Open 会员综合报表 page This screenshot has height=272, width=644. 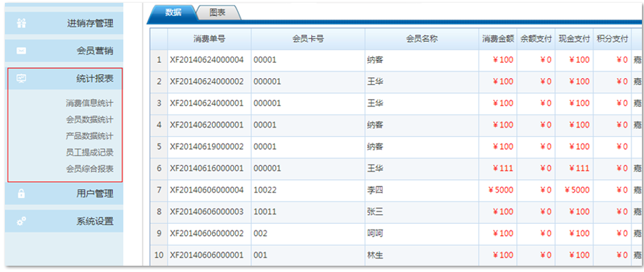point(89,169)
